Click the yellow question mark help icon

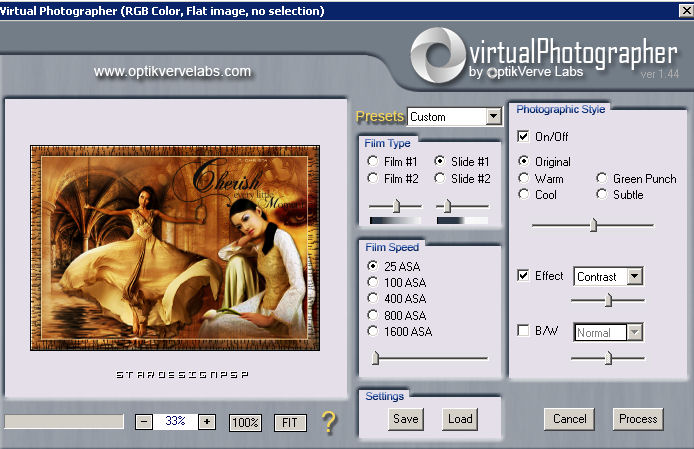328,422
